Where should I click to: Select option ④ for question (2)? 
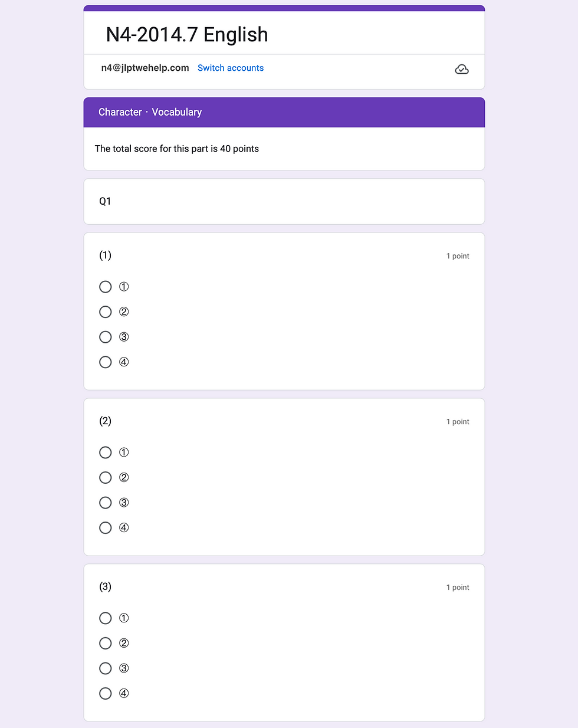click(x=106, y=528)
